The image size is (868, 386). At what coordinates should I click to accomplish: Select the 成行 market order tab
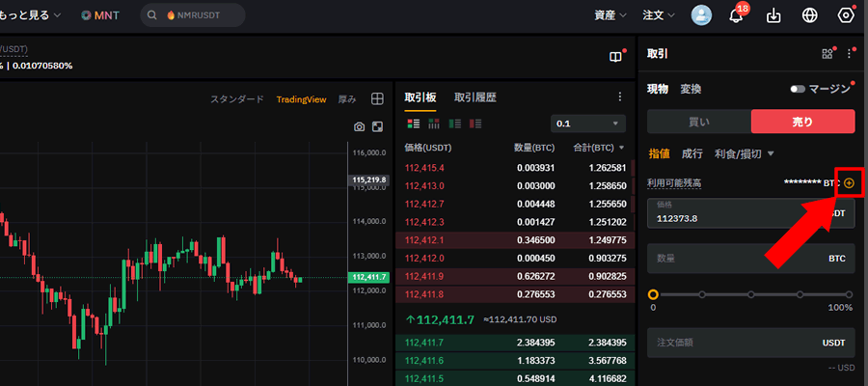pyautogui.click(x=692, y=153)
